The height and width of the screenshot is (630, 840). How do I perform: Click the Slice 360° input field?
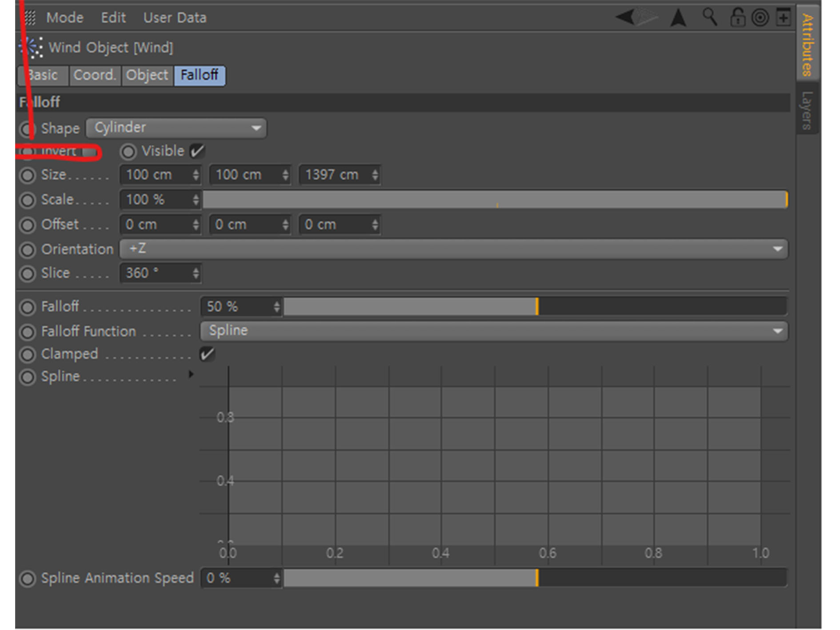point(160,273)
